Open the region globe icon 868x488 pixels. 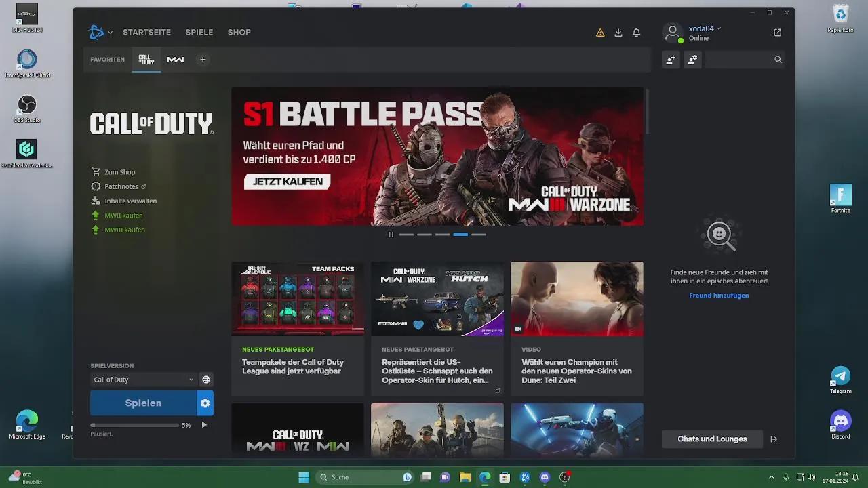206,380
